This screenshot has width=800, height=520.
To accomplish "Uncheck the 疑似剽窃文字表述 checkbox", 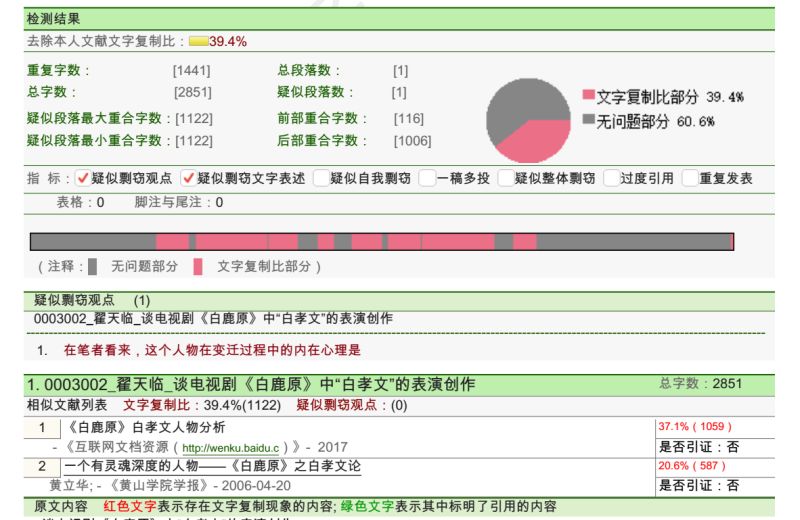I will pyautogui.click(x=188, y=179).
